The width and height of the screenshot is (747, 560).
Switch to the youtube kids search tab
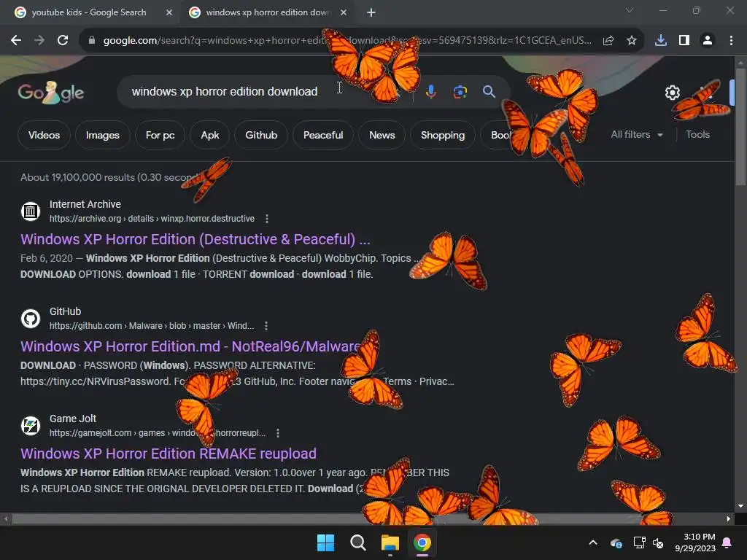88,12
